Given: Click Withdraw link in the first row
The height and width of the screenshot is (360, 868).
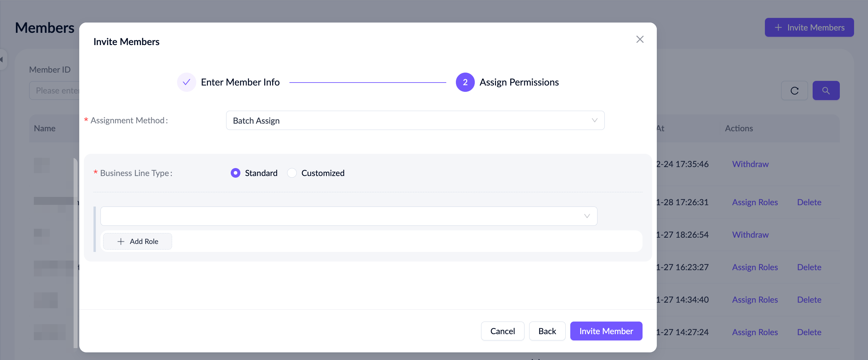Looking at the screenshot, I should click(x=750, y=164).
